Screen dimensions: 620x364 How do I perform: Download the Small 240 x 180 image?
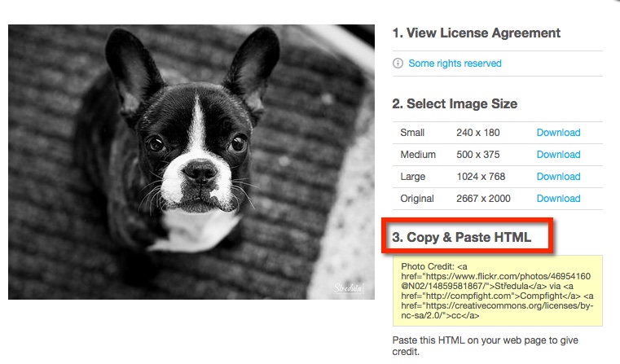click(x=558, y=133)
